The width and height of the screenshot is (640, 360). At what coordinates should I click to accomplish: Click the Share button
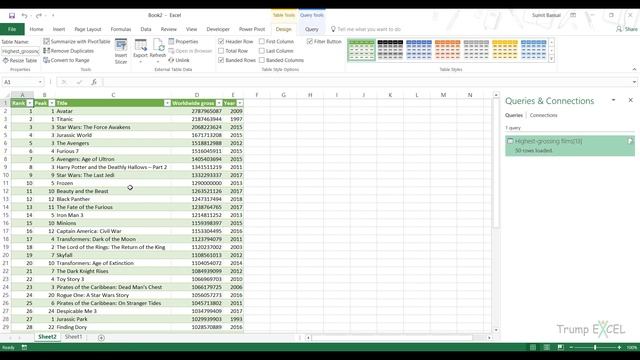pos(627,29)
